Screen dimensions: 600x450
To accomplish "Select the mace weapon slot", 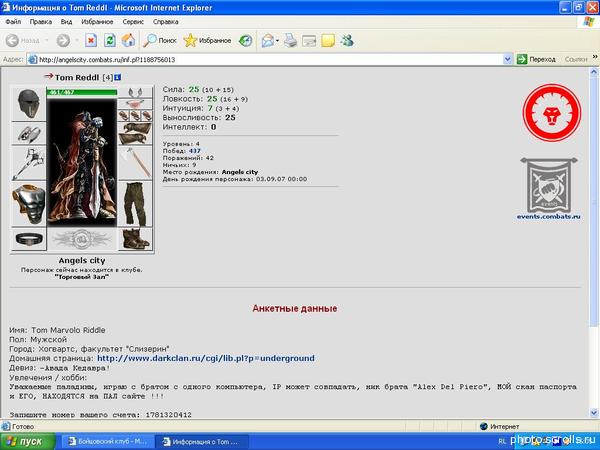I will (29, 164).
